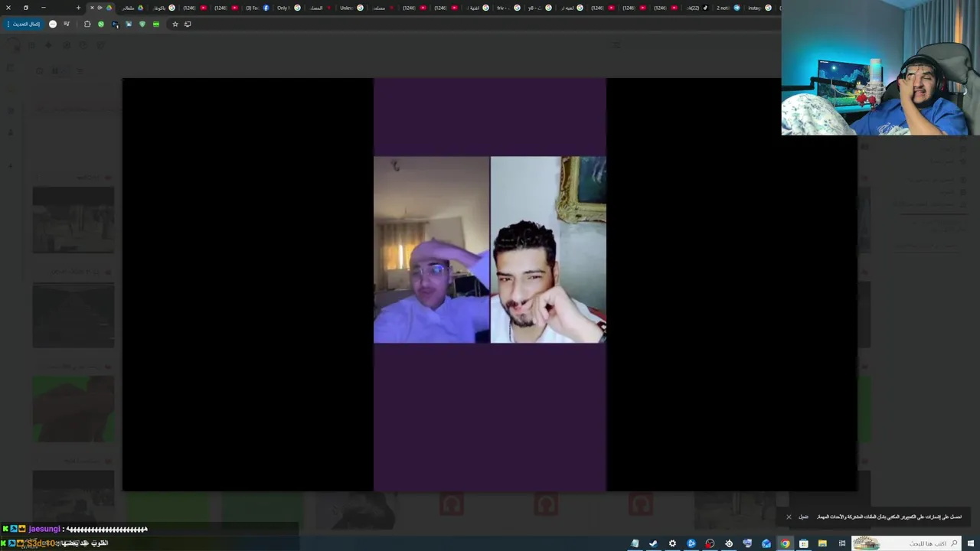Viewport: 980px width, 551px height.
Task: Bookmark this page with the star
Action: pos(175,24)
